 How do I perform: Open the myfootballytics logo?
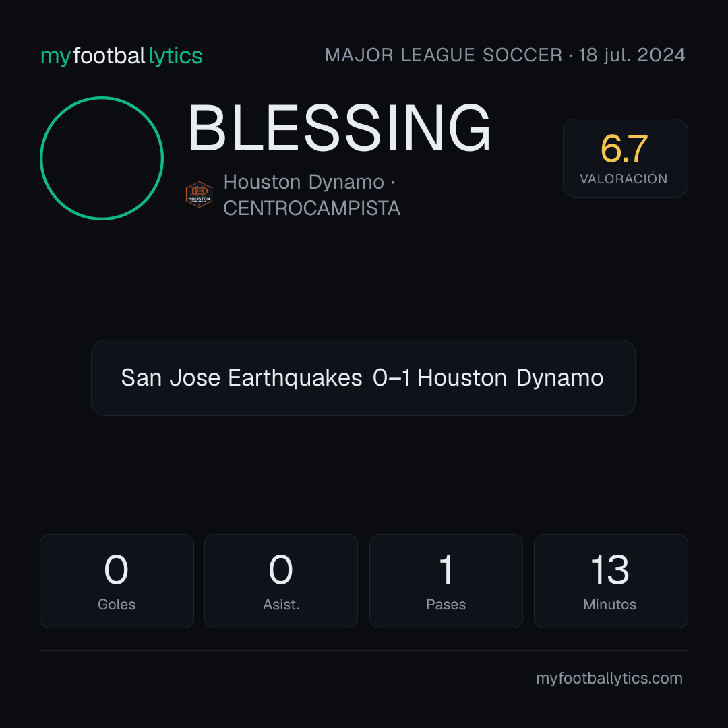(121, 56)
